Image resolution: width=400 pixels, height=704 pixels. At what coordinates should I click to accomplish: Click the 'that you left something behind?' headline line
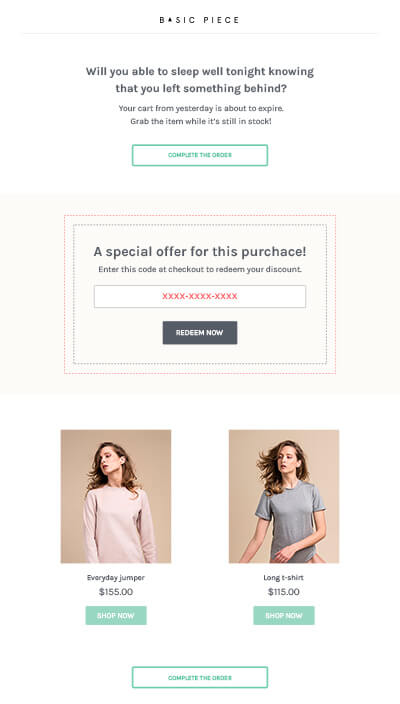201,88
